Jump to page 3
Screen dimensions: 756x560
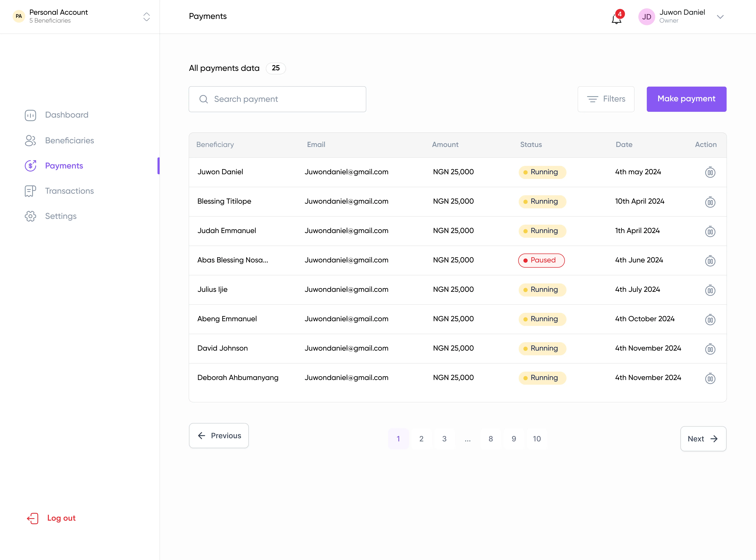click(x=444, y=439)
